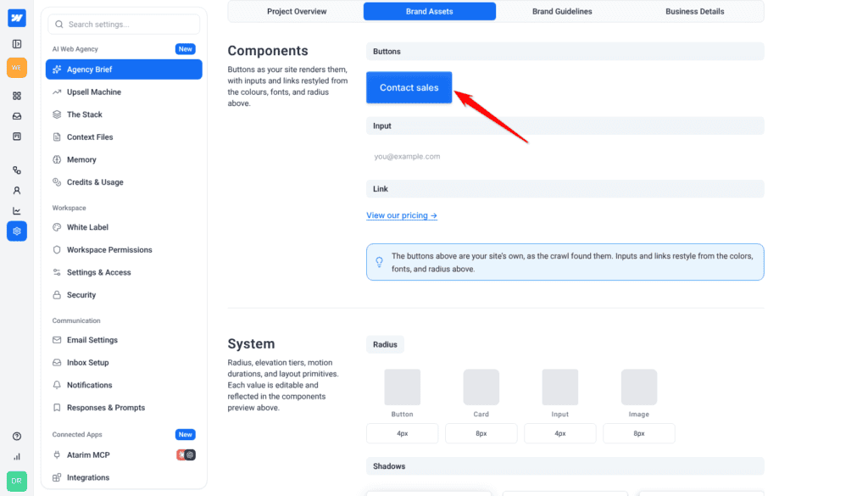Click the Input radius preview swatch

point(560,387)
